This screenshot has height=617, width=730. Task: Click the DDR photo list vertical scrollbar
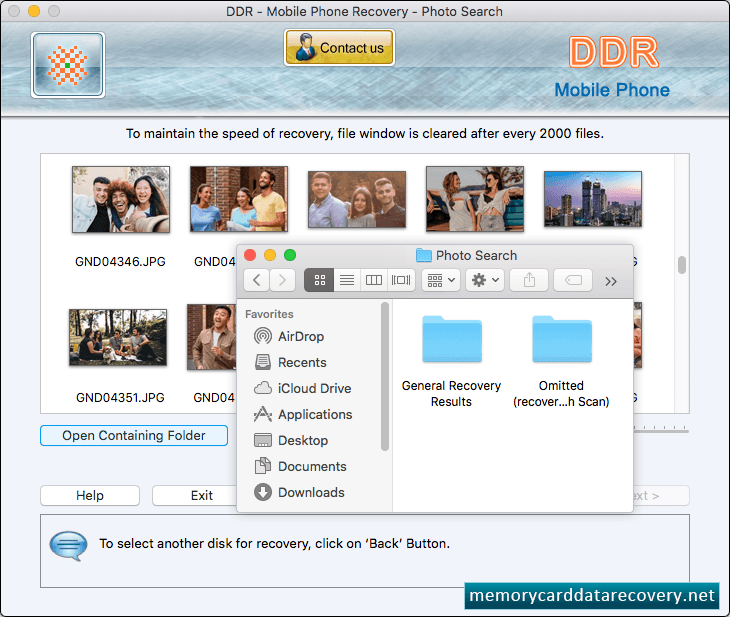tap(682, 265)
